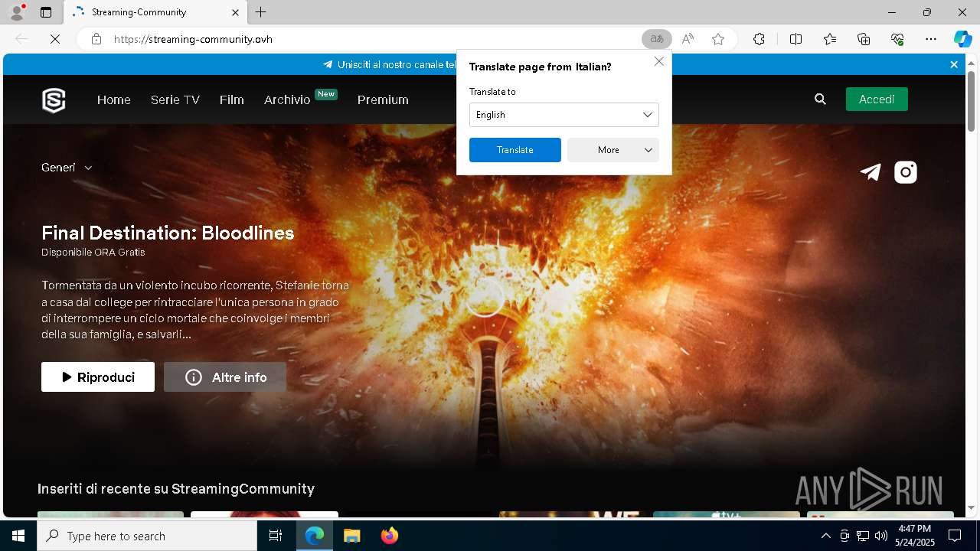
Task: Close the Streaming-Community tab
Action: pyautogui.click(x=236, y=12)
